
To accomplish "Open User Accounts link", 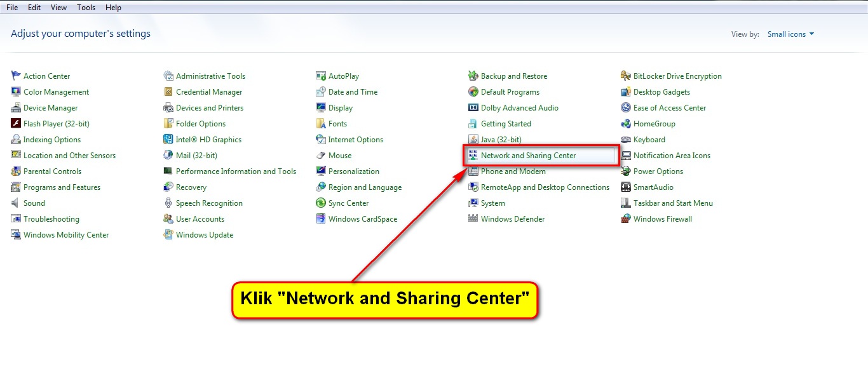I will pyautogui.click(x=200, y=219).
